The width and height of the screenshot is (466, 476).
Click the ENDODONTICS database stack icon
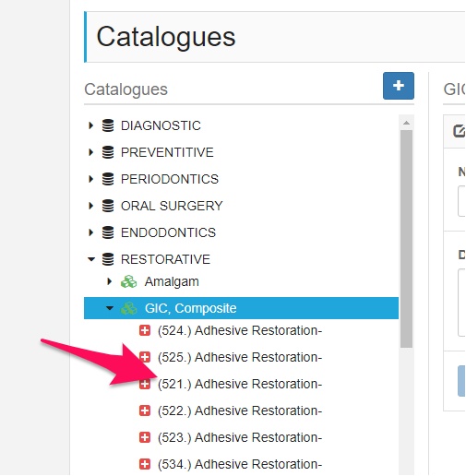[x=108, y=232]
